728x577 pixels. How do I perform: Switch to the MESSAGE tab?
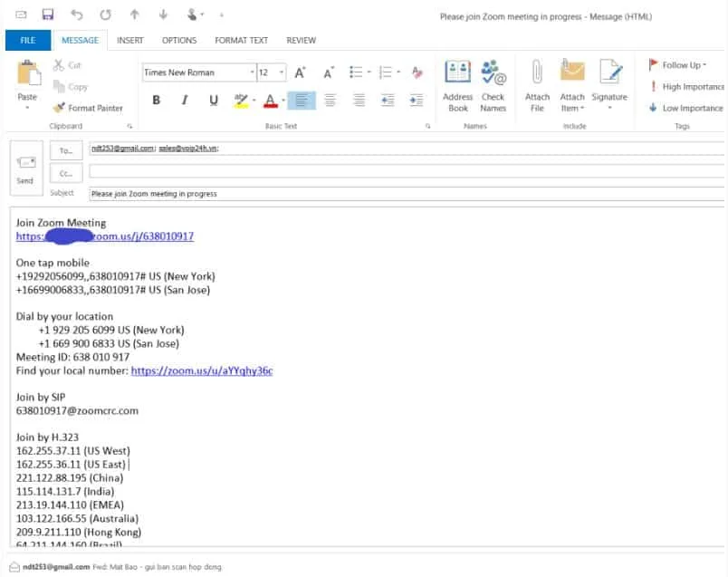tap(80, 41)
